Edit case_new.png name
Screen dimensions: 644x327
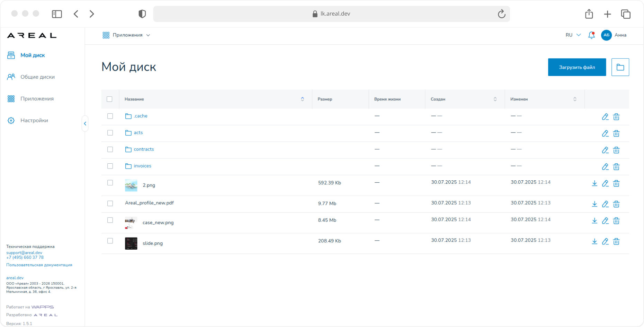[605, 221]
